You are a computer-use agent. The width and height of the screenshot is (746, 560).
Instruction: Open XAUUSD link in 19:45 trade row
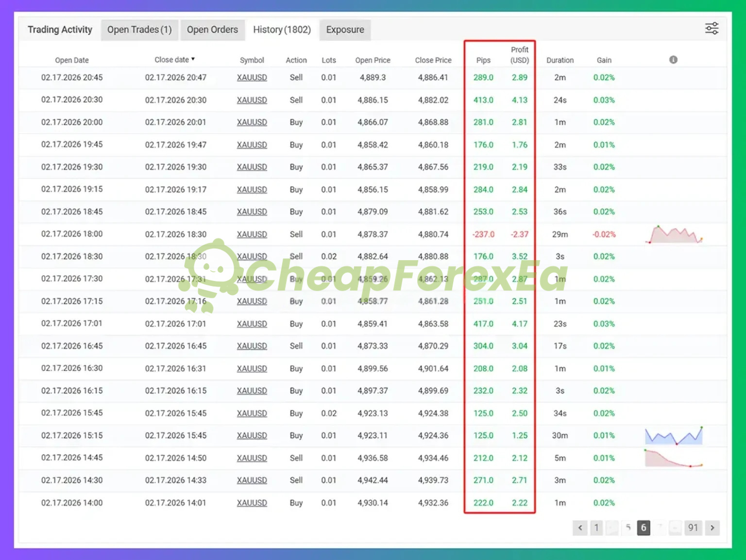[x=252, y=145]
